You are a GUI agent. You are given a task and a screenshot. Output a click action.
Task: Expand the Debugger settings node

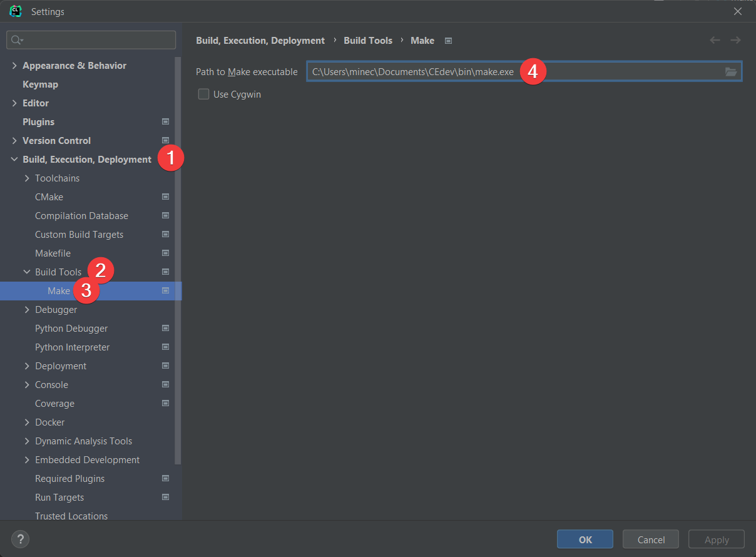(27, 310)
